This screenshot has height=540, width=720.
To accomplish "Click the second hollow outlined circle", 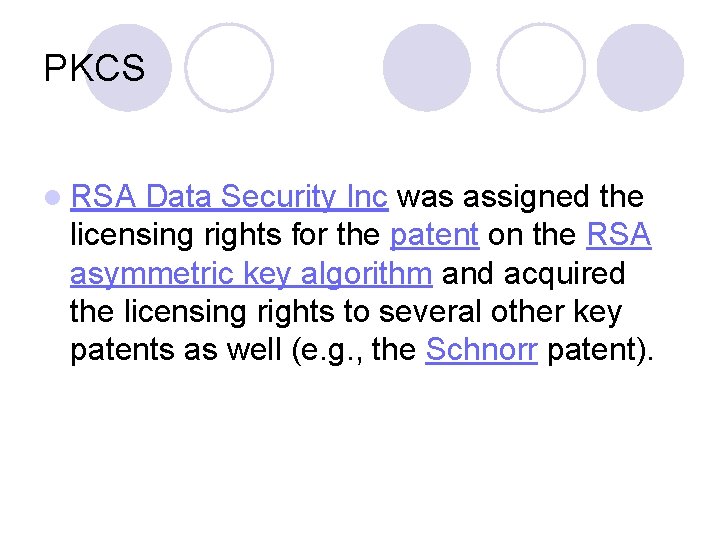I will coord(541,67).
